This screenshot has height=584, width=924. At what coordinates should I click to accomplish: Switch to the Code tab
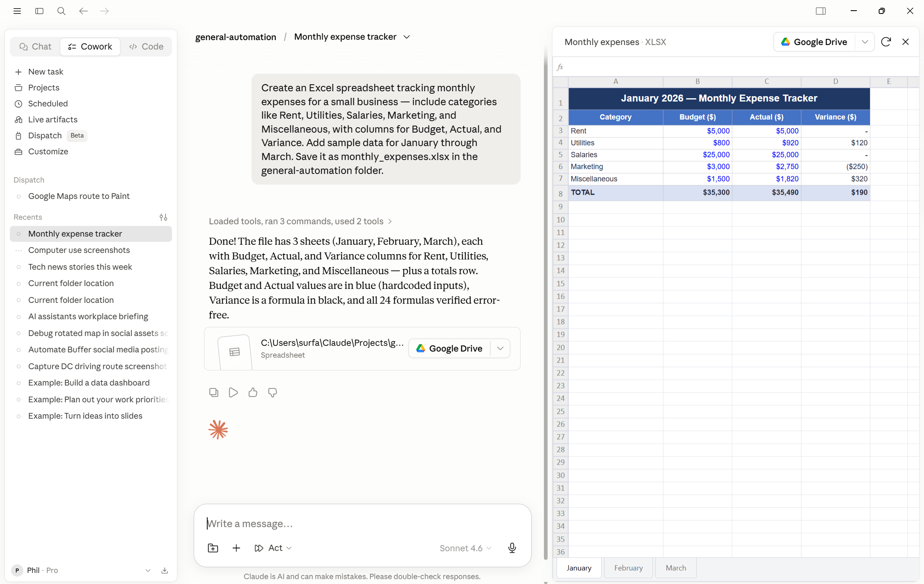146,47
